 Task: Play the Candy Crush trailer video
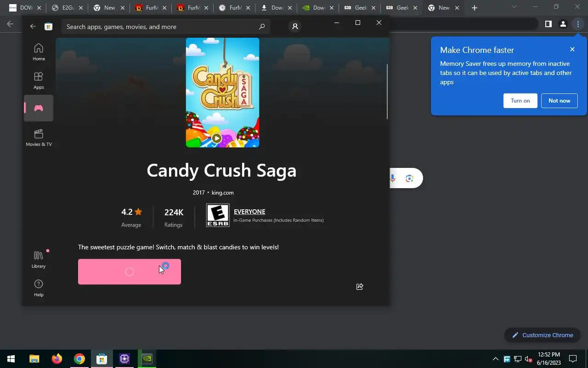point(217,138)
